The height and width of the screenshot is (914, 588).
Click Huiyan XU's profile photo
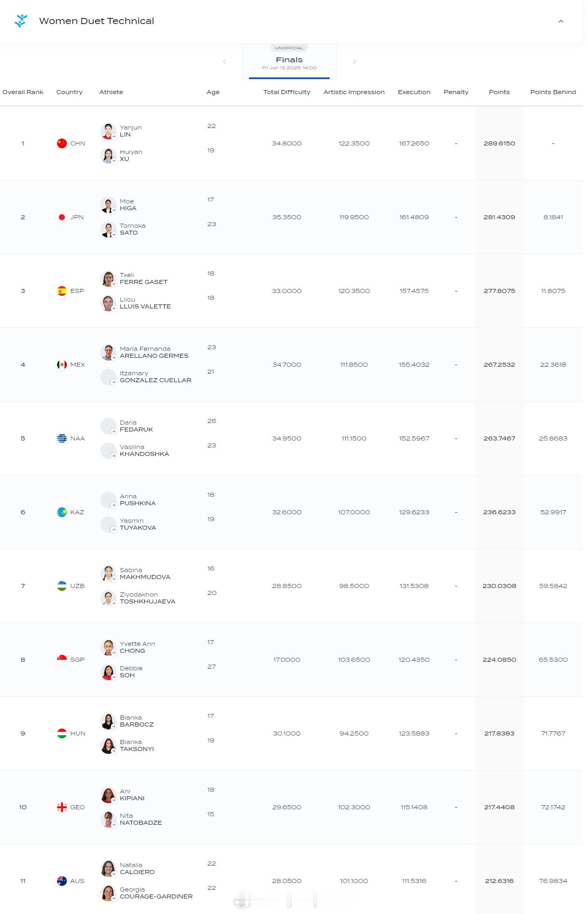pos(108,156)
